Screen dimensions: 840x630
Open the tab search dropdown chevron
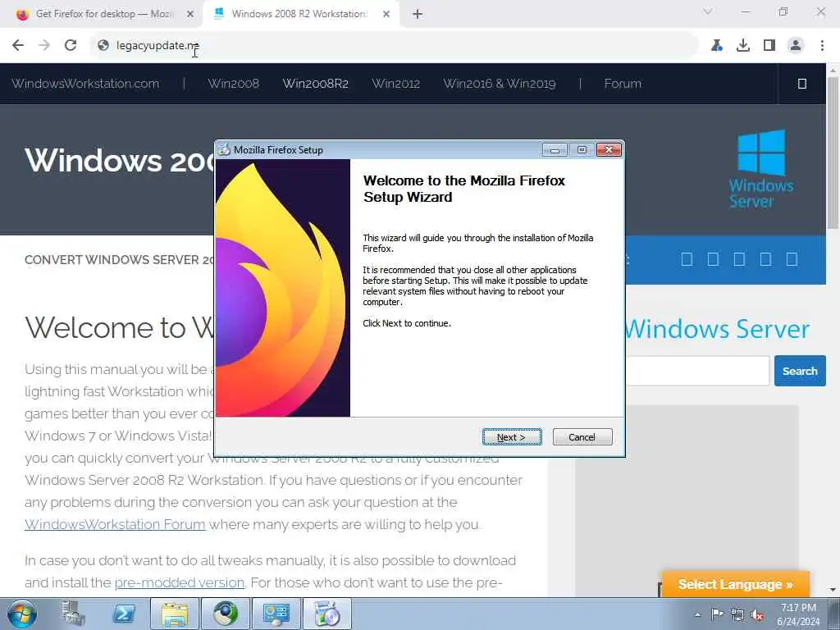click(708, 11)
